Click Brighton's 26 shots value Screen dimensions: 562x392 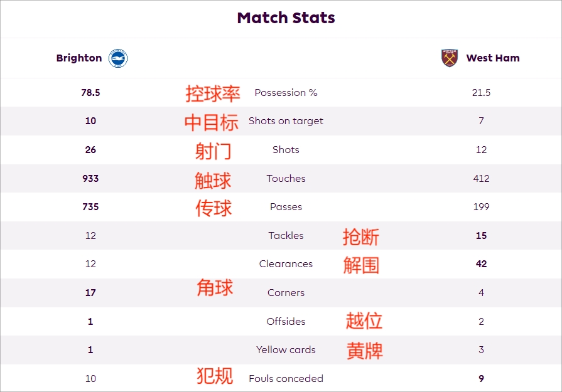90,150
